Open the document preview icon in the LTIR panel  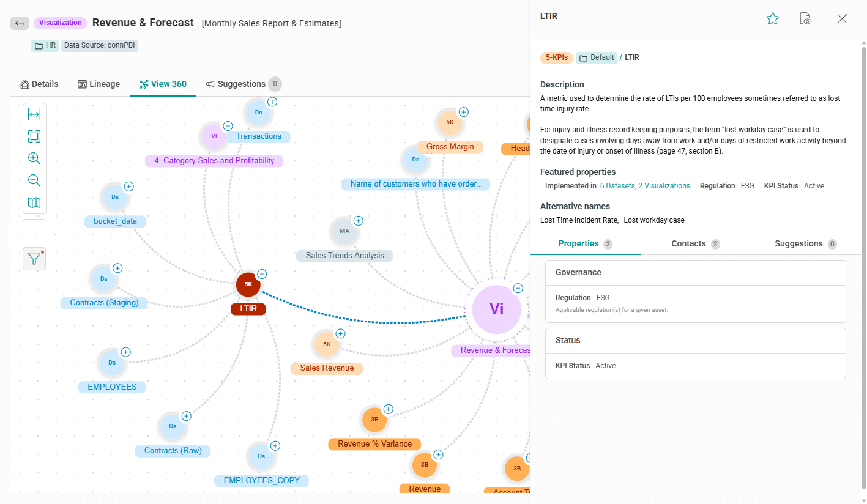pos(805,18)
